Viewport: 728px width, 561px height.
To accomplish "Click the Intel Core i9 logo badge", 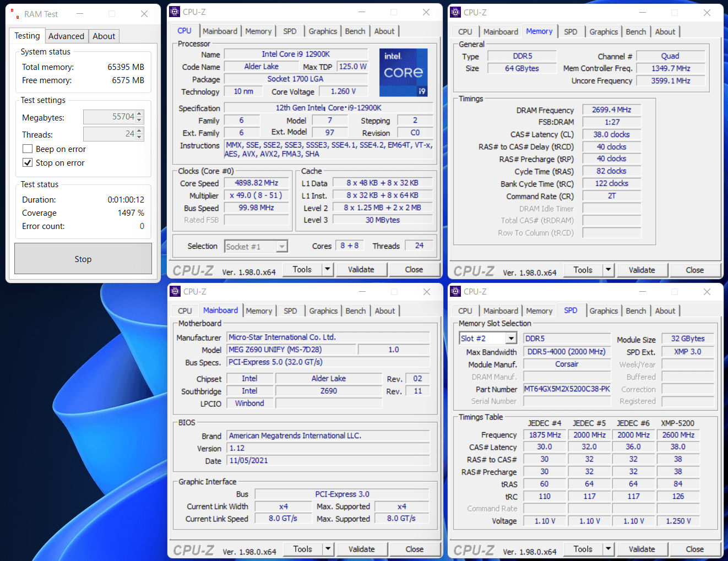I will pyautogui.click(x=404, y=73).
